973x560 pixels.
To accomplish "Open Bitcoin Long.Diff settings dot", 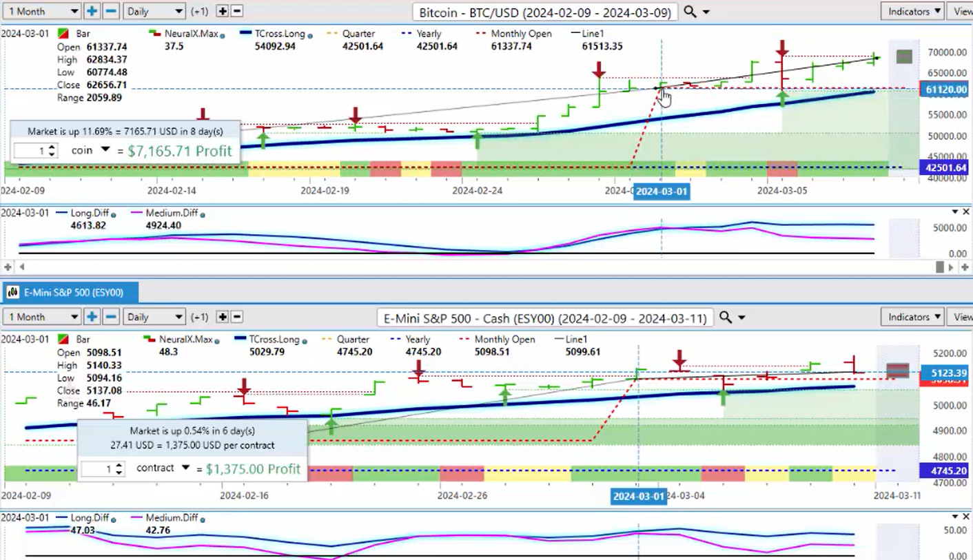I will tap(112, 216).
